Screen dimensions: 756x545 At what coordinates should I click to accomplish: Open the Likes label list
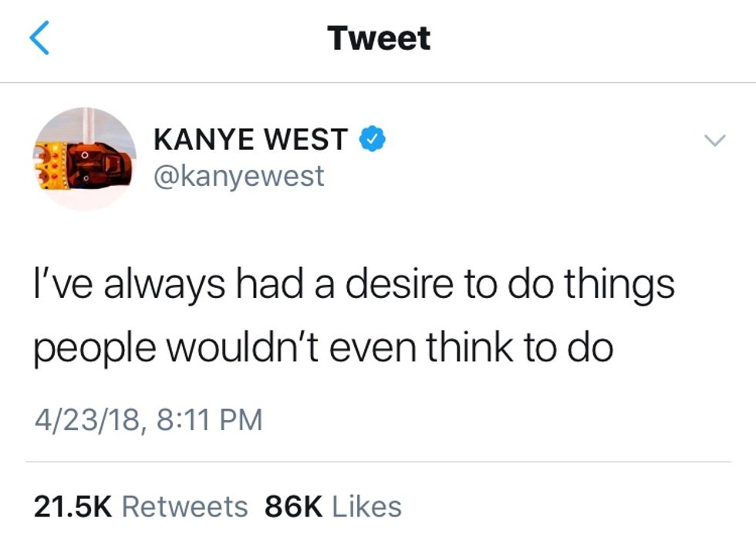[x=367, y=506]
